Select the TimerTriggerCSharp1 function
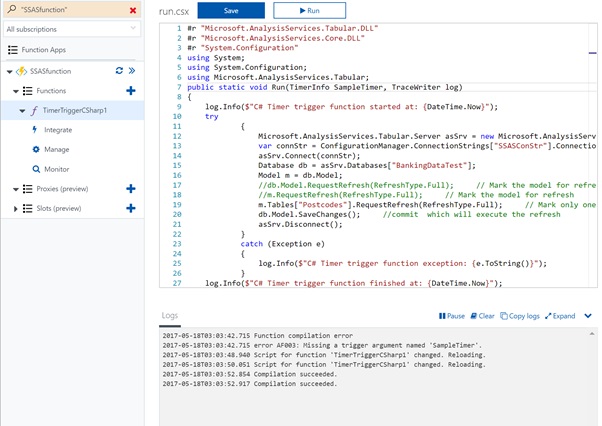 [x=74, y=111]
